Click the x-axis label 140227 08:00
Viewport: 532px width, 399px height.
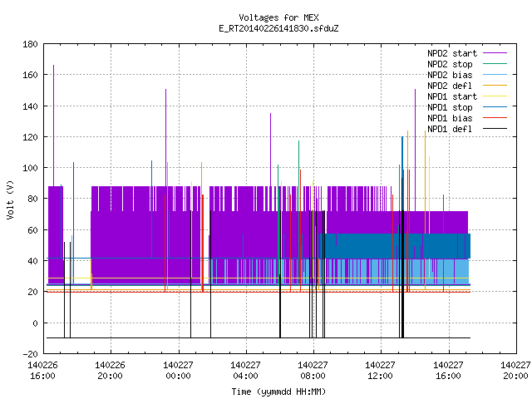point(313,371)
